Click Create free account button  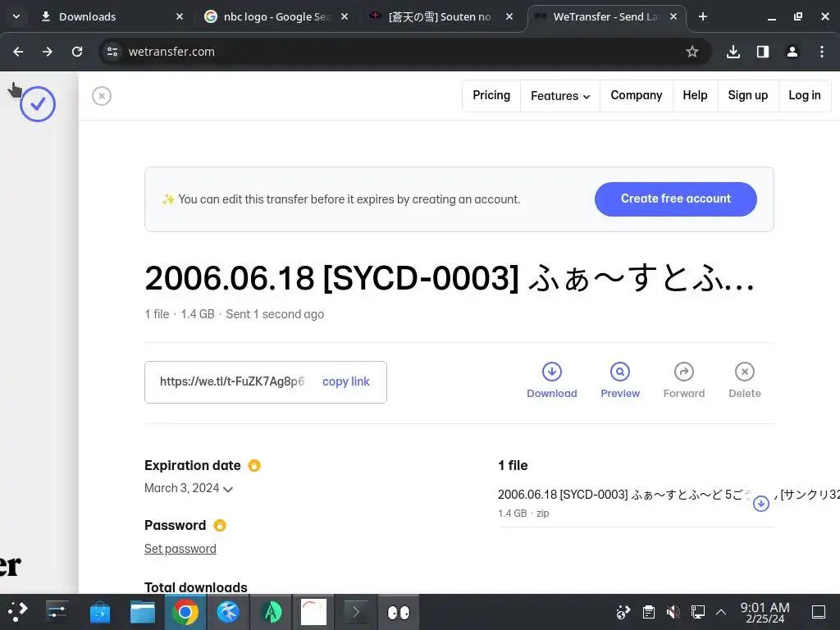point(676,199)
